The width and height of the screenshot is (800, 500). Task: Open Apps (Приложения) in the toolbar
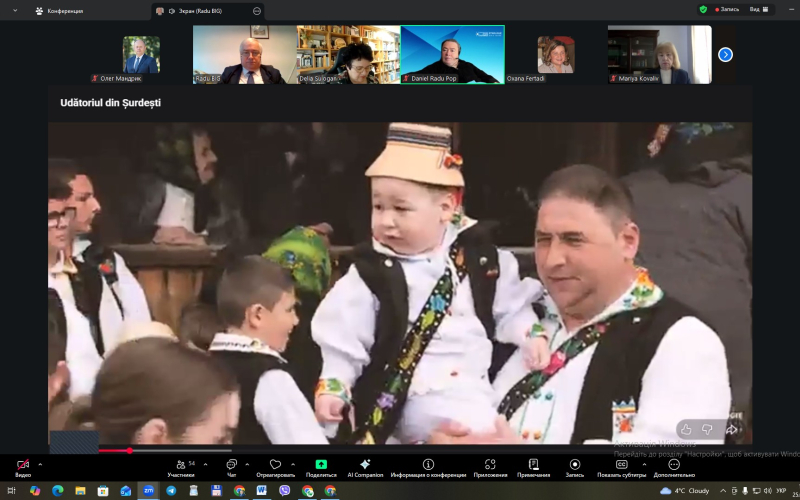(490, 465)
